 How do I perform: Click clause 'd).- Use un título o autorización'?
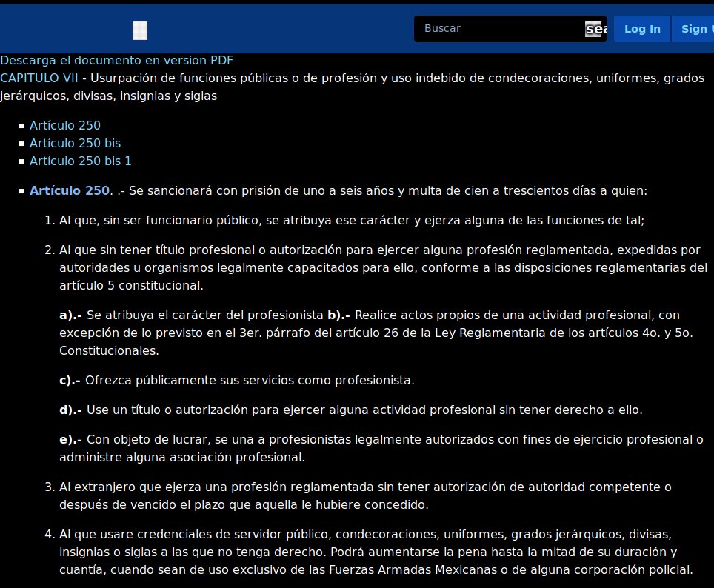(x=350, y=410)
